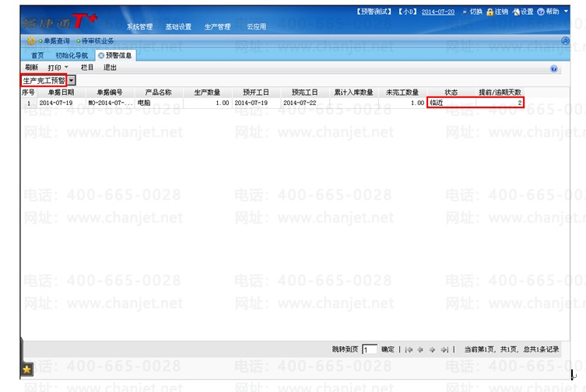586x392 pixels.
Task: Click the 单据编号 column header
Action: pyautogui.click(x=110, y=93)
